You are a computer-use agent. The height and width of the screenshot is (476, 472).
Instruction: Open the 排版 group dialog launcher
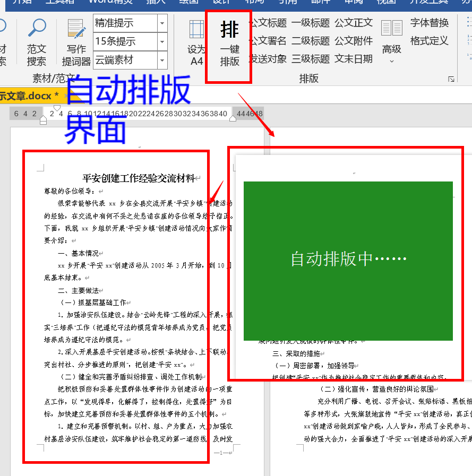(x=451, y=79)
